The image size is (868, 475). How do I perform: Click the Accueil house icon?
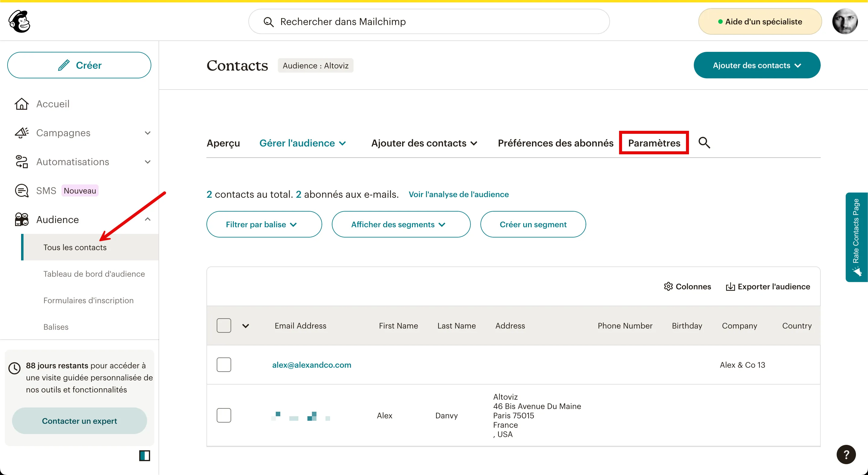(x=22, y=104)
